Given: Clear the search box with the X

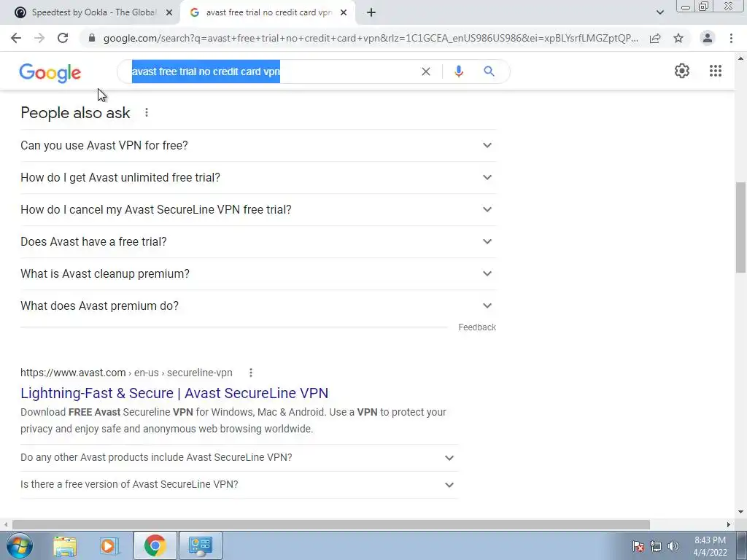Looking at the screenshot, I should 426,71.
